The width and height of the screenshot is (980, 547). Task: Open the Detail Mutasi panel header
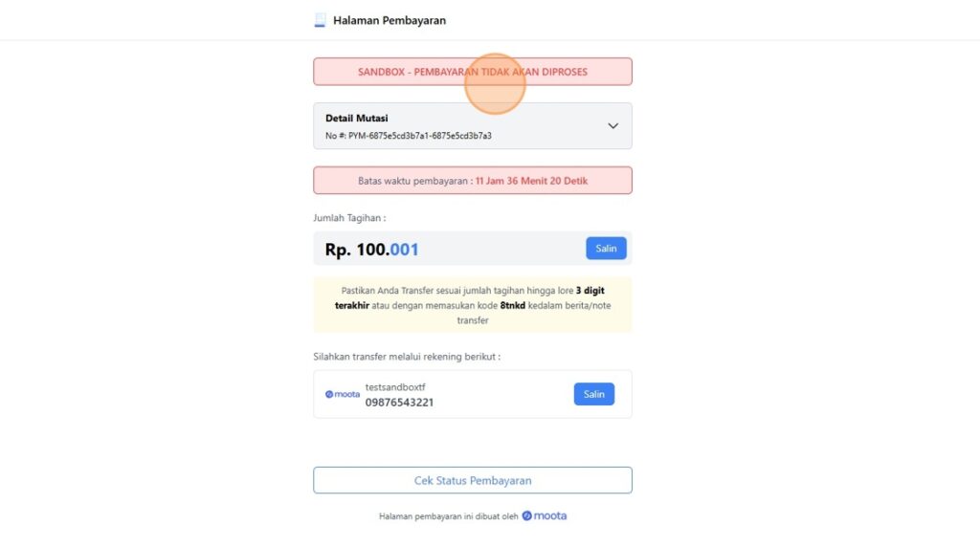coord(473,126)
